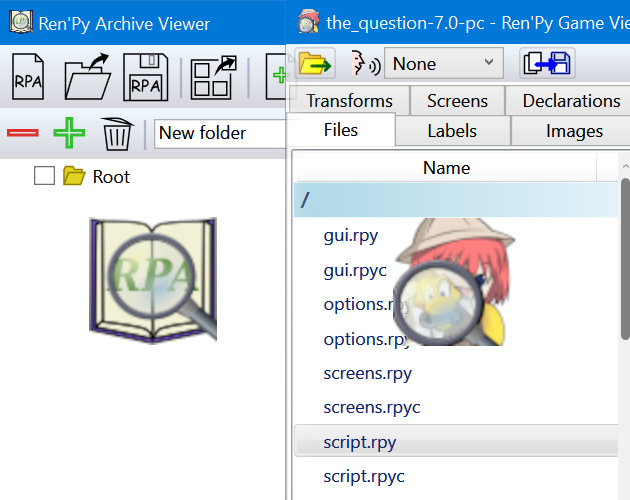The height and width of the screenshot is (500, 630).
Task: Select script.rpy in the file list
Action: click(456, 442)
